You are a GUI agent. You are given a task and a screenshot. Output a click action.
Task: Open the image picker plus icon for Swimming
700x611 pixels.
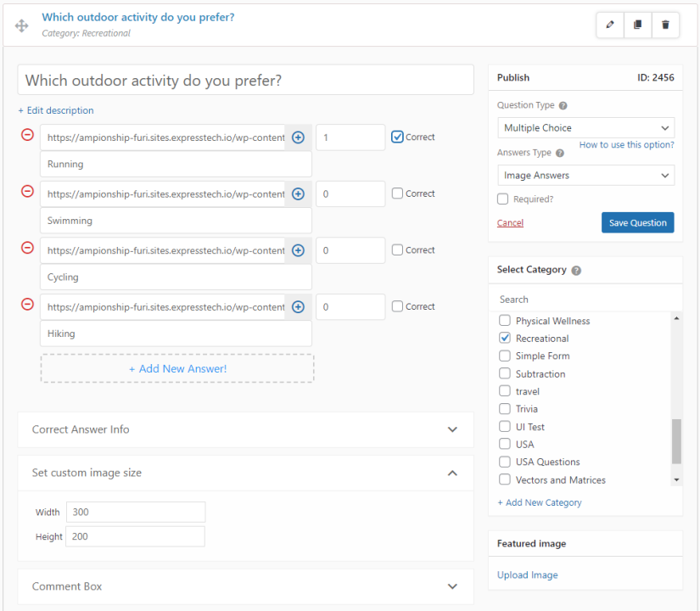(298, 193)
